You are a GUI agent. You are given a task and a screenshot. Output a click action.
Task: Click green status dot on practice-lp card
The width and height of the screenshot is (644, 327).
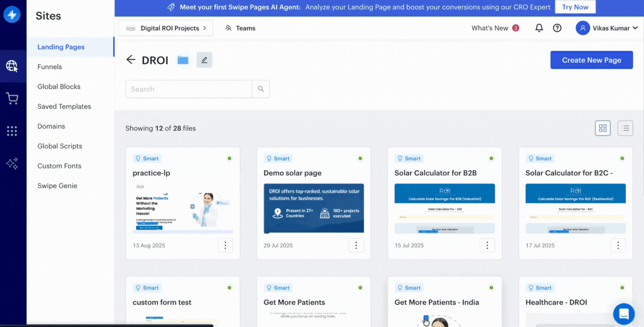229,158
